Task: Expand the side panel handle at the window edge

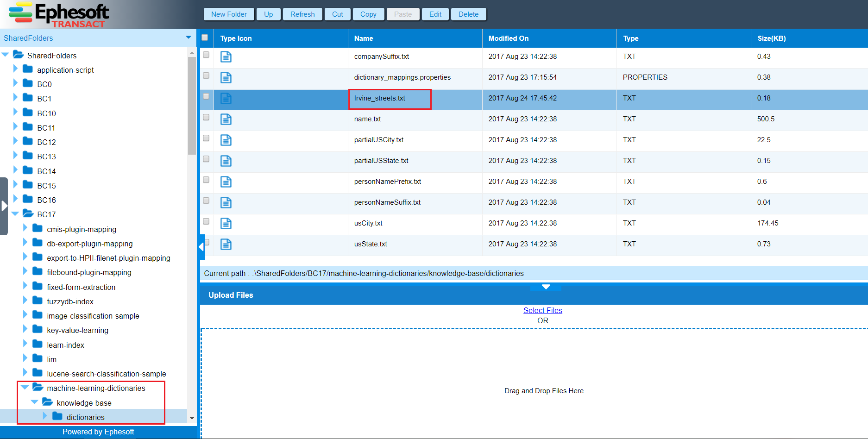Action: tap(4, 206)
